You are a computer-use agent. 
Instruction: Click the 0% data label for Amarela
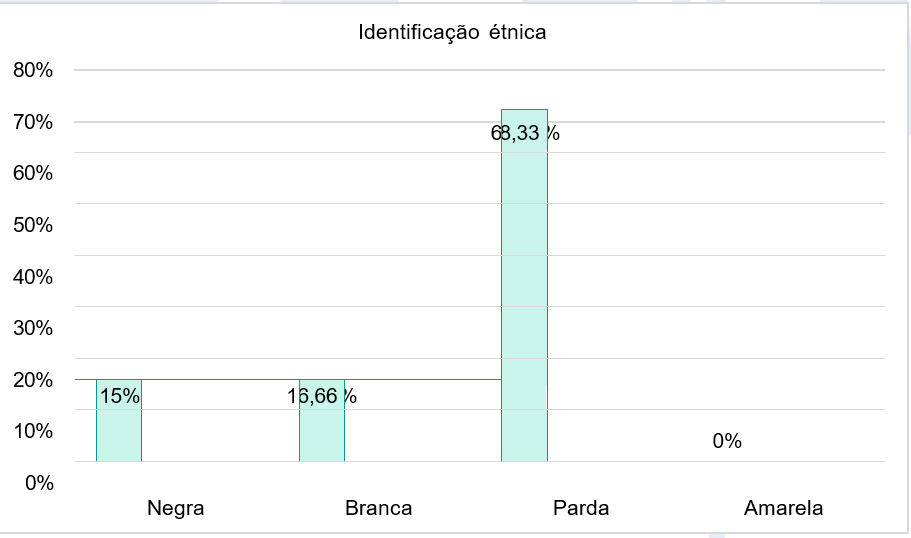(727, 442)
